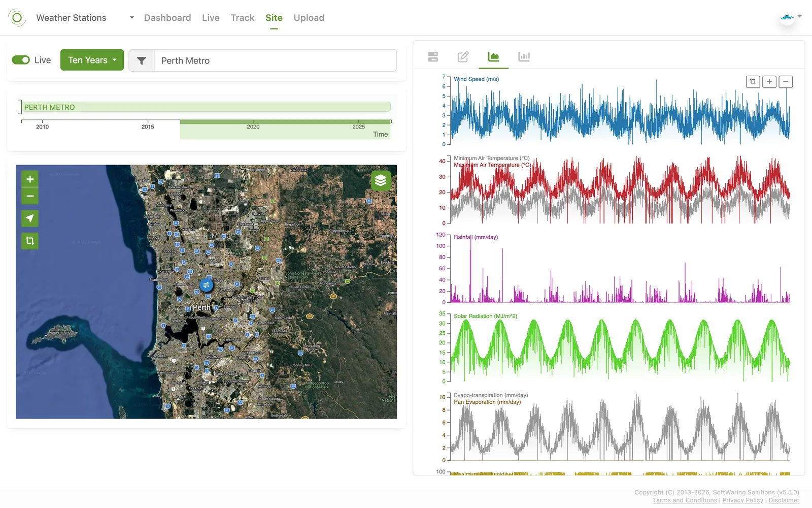Go to the Track tab
The height and width of the screenshot is (508, 812).
tap(243, 18)
